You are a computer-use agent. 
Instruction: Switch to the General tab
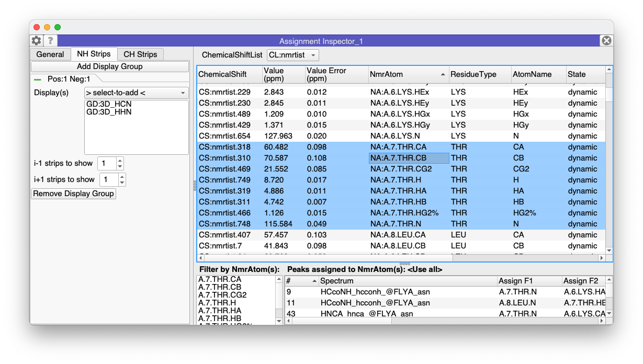[x=50, y=54]
